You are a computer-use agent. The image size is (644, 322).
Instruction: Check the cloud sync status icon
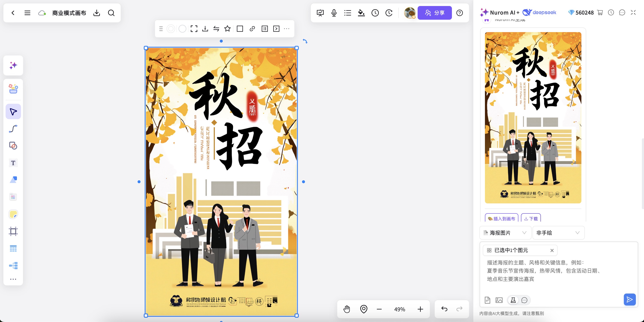[x=42, y=13]
